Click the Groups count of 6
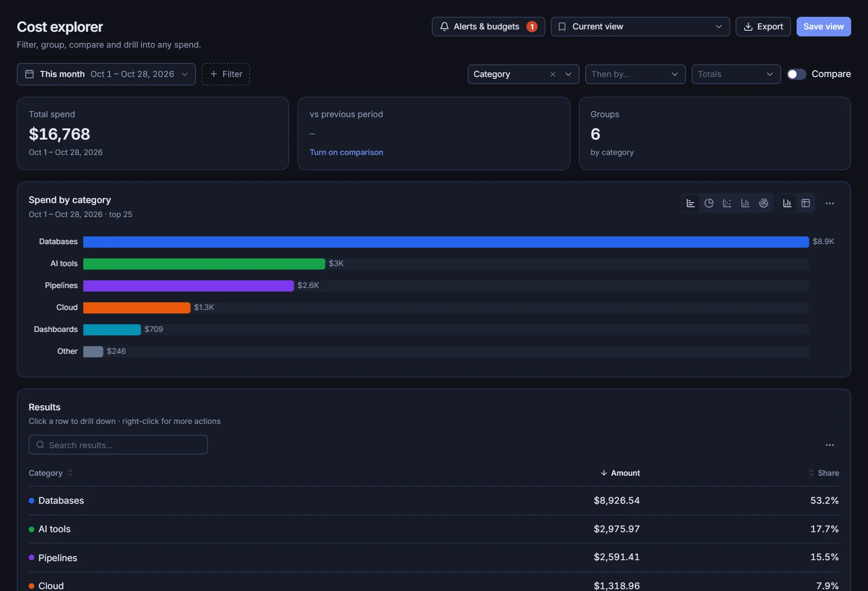The width and height of the screenshot is (868, 591). [x=595, y=134]
